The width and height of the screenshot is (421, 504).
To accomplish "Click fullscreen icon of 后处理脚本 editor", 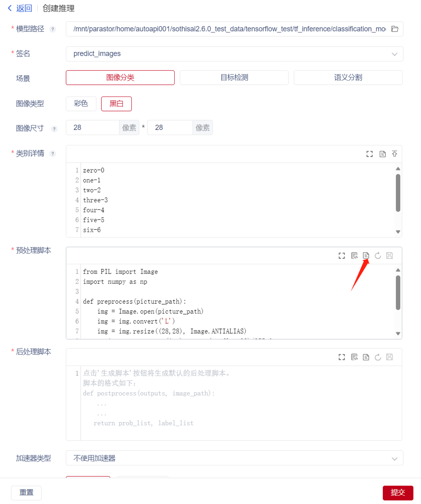I will click(341, 357).
